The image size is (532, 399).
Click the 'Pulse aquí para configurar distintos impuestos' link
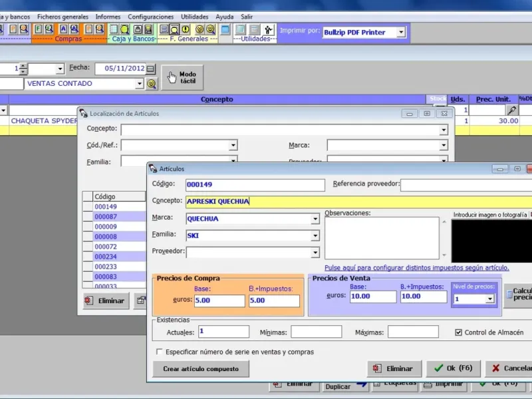tap(417, 268)
